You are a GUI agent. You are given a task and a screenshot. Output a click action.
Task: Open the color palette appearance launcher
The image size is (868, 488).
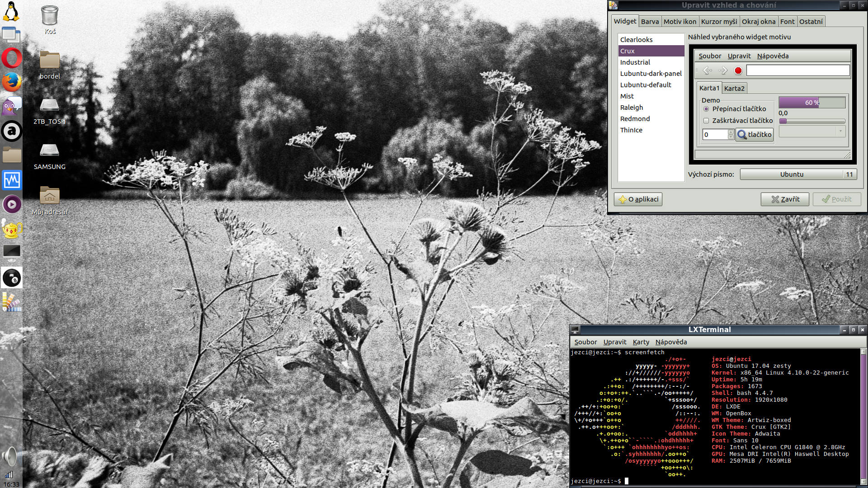coord(11,302)
